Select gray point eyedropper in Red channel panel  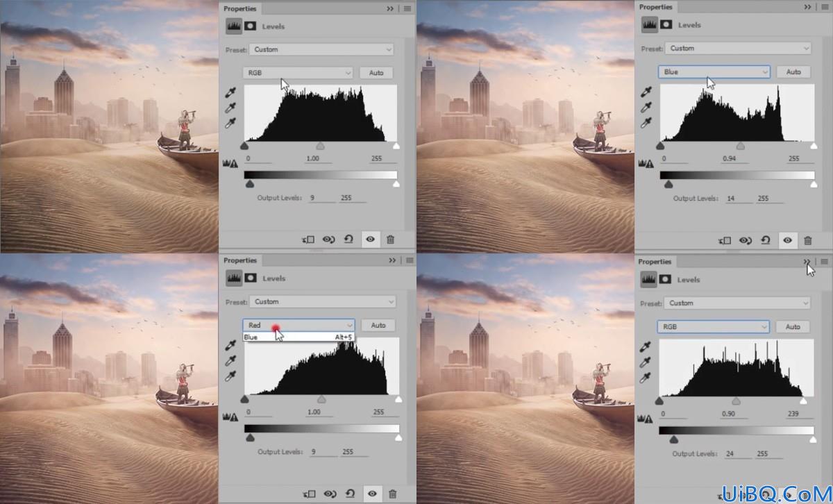pyautogui.click(x=231, y=360)
